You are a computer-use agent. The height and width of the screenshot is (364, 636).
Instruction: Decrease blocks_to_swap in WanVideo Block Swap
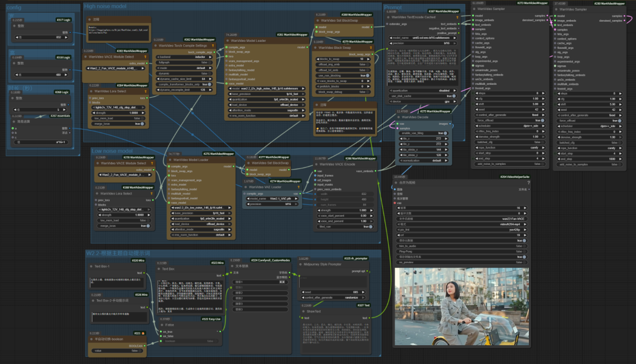[318, 59]
